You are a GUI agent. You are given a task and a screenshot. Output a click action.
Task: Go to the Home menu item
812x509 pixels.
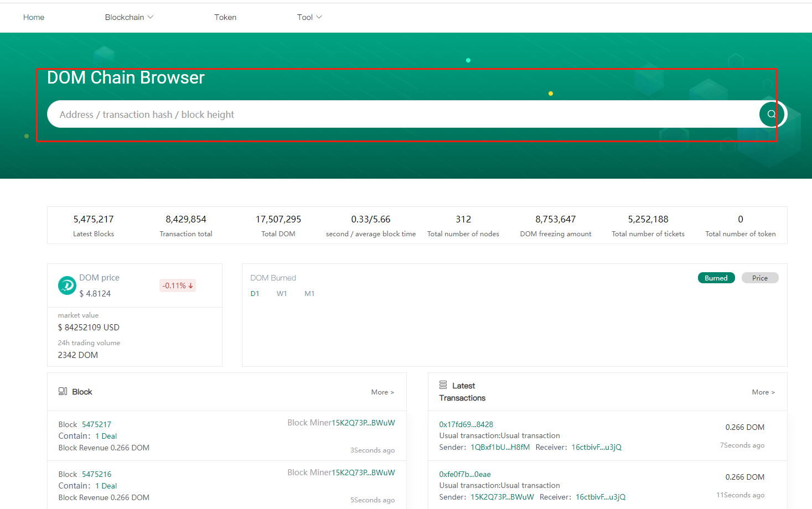(x=34, y=17)
